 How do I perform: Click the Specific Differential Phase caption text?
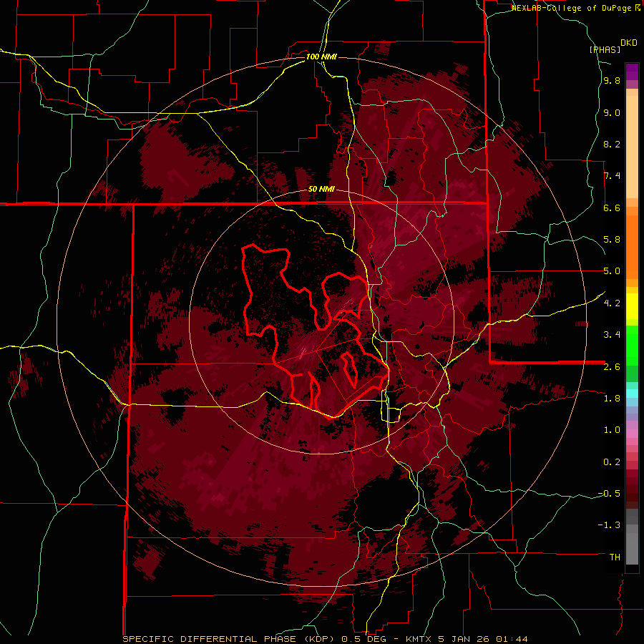click(x=325, y=639)
